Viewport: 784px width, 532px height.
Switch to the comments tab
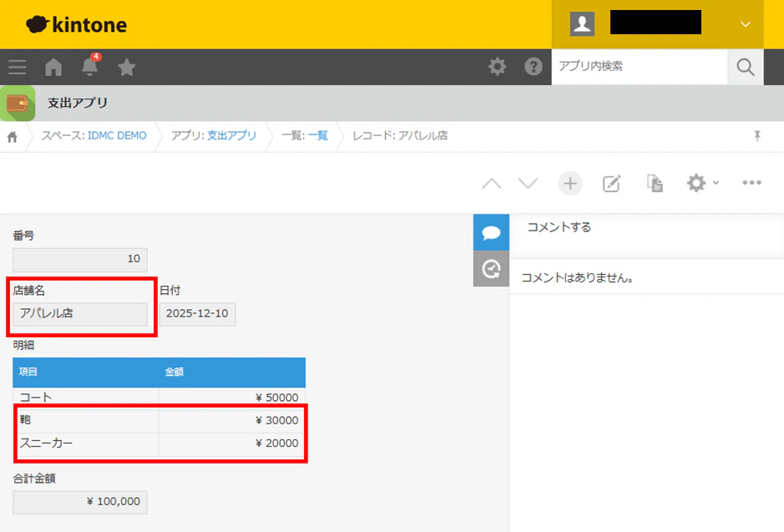pyautogui.click(x=491, y=232)
